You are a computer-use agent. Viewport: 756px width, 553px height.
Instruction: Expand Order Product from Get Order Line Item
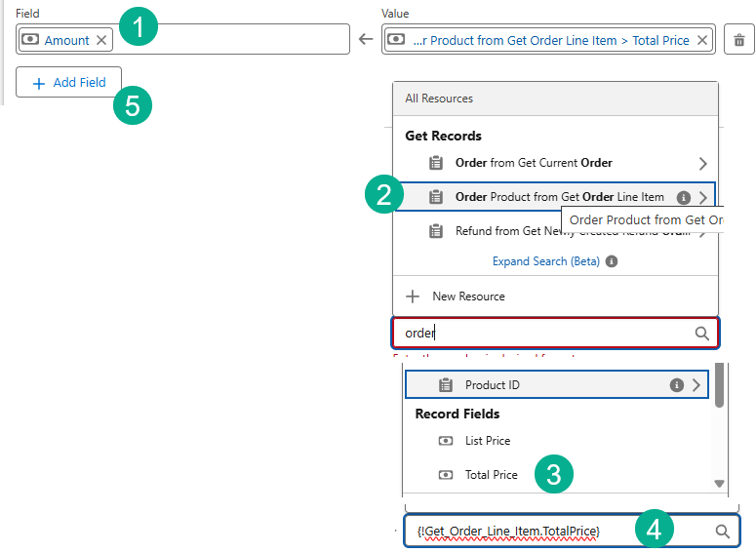pyautogui.click(x=703, y=197)
